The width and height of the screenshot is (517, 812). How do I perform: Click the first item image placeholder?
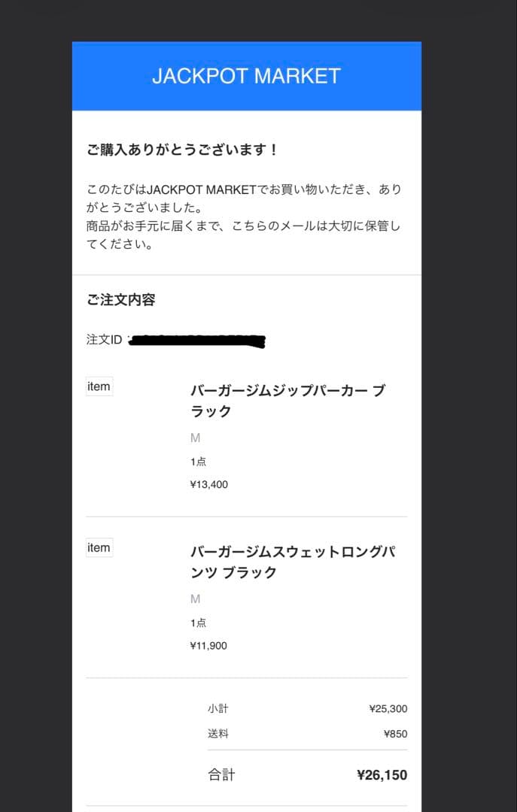pos(99,386)
